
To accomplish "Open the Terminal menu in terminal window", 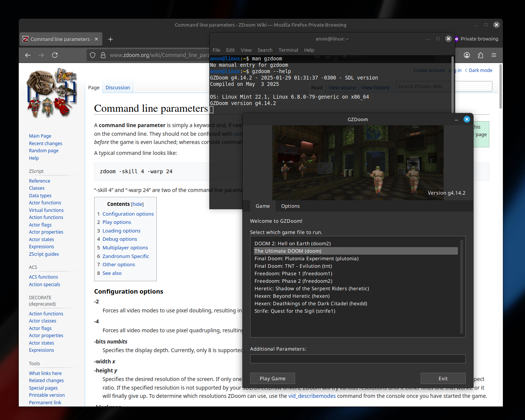I will click(288, 50).
